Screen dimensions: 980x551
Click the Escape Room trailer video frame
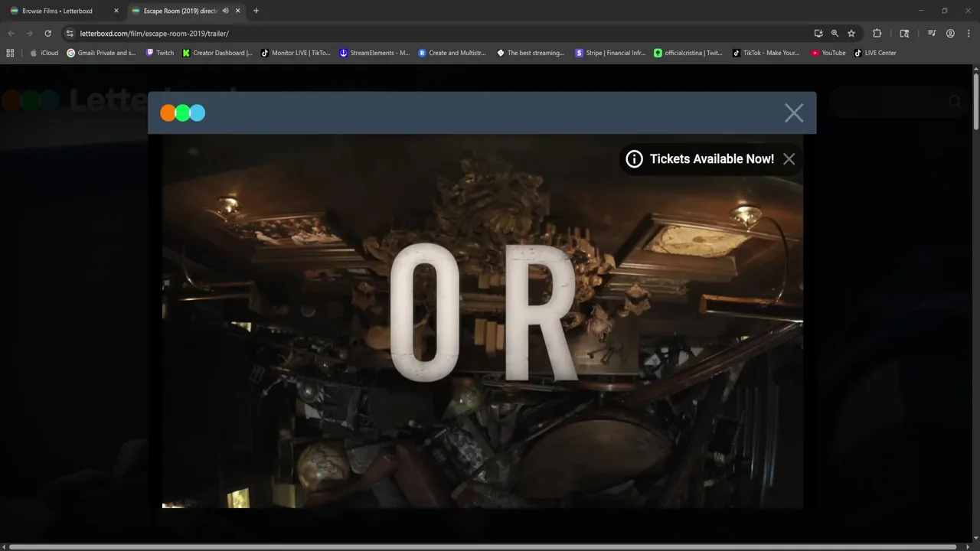[482, 321]
